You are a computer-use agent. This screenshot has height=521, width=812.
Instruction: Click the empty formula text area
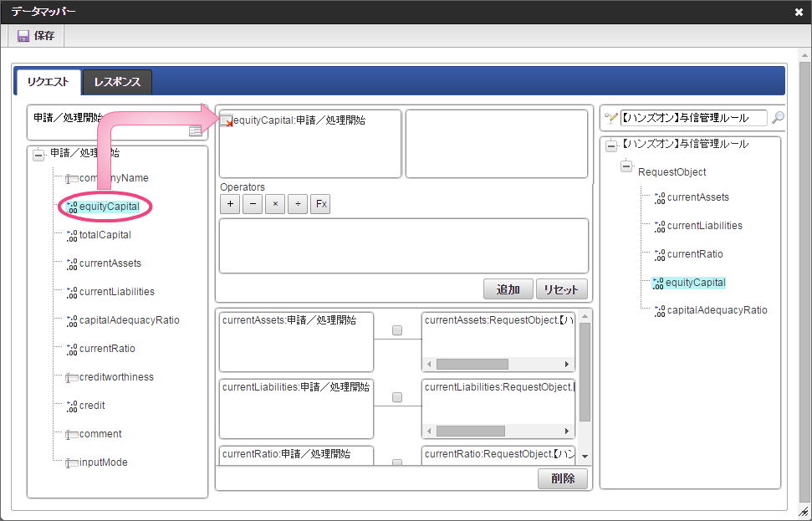point(404,246)
